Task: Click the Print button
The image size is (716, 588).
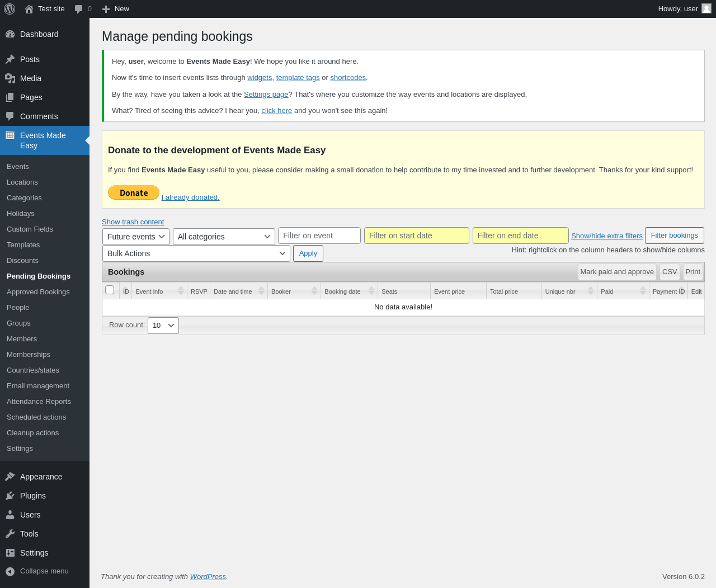Action: click(693, 272)
